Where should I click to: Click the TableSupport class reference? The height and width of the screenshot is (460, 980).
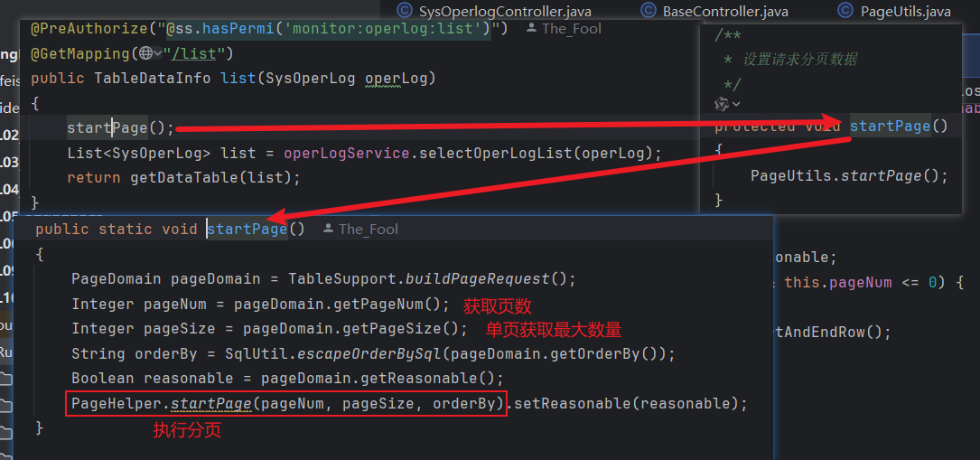coord(341,278)
